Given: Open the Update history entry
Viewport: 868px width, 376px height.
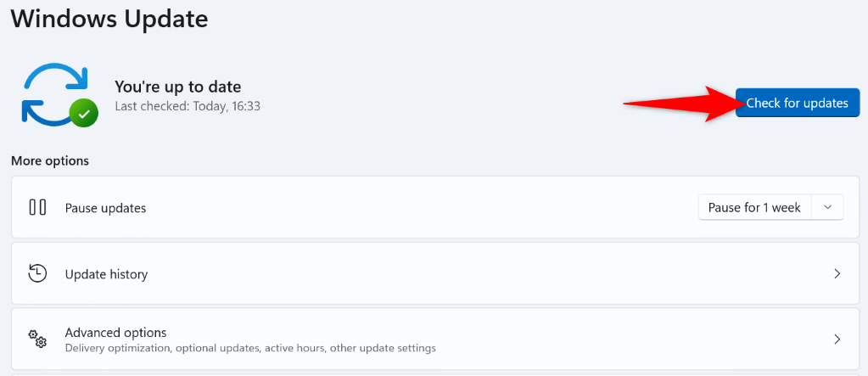Looking at the screenshot, I should coord(106,274).
